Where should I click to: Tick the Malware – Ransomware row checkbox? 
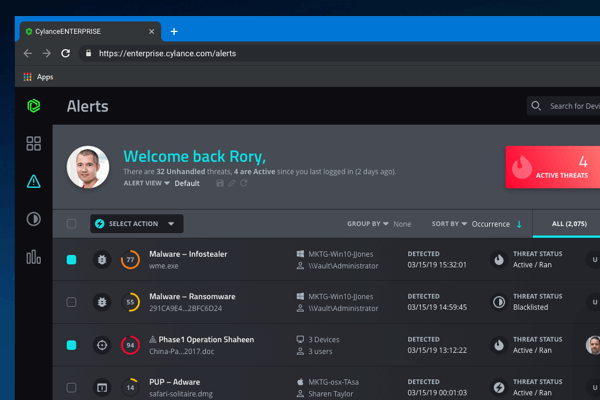[71, 302]
